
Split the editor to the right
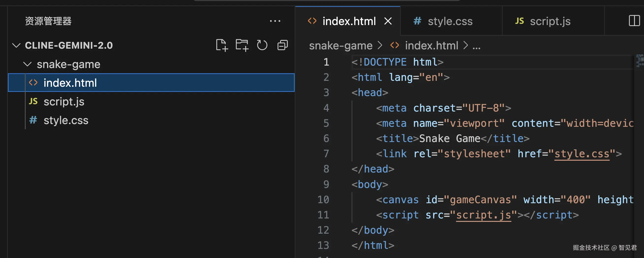634,21
